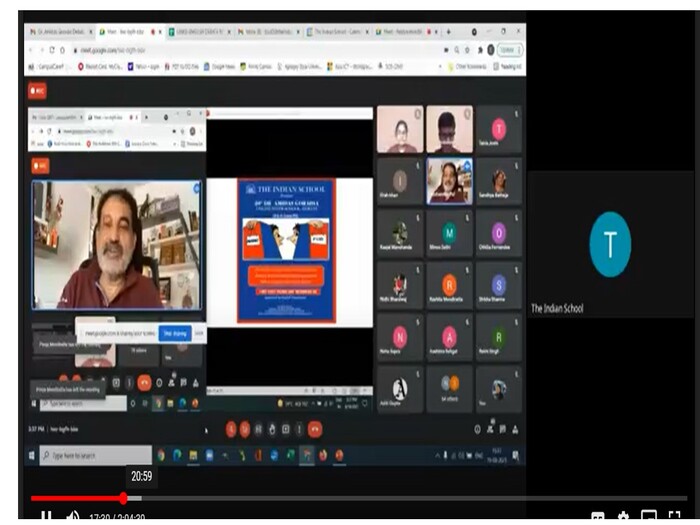Switch to first Gmail browser tab
700x525 pixels.
click(x=60, y=32)
